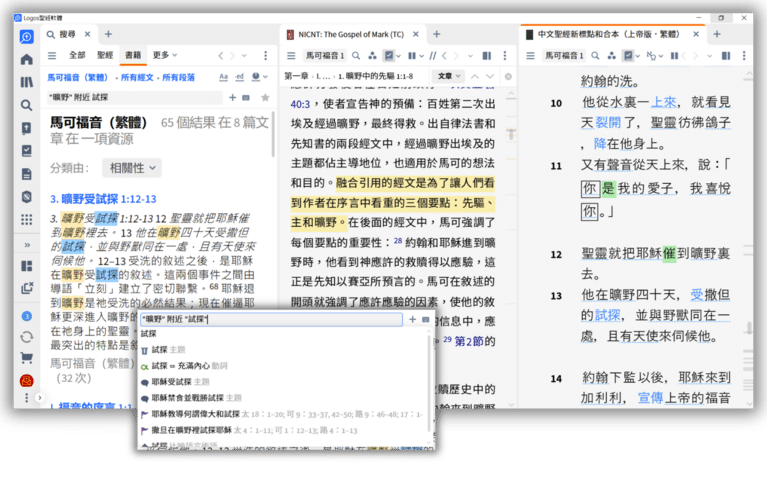Open the search panel three-dot menu
Image resolution: width=767 pixels, height=479 pixels.
coord(266,56)
